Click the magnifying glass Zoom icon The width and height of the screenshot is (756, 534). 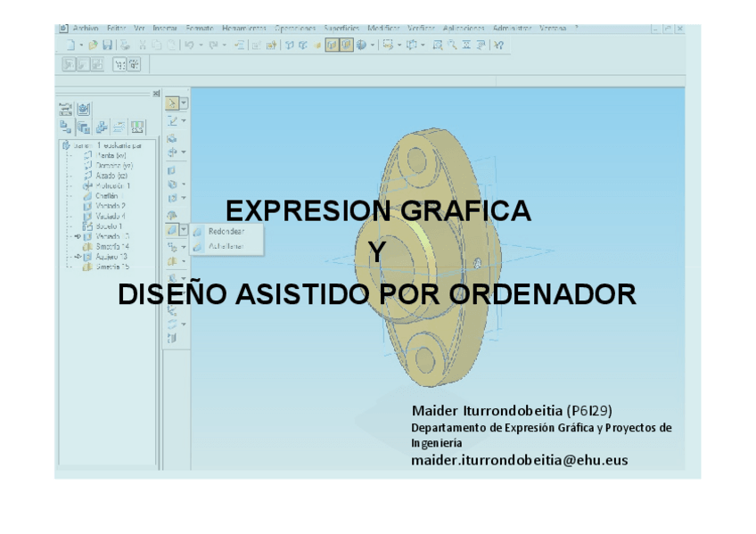452,45
